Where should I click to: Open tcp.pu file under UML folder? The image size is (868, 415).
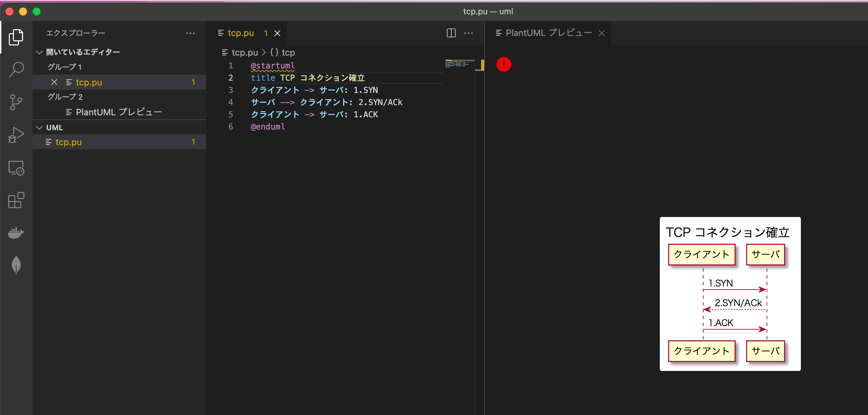(68, 142)
